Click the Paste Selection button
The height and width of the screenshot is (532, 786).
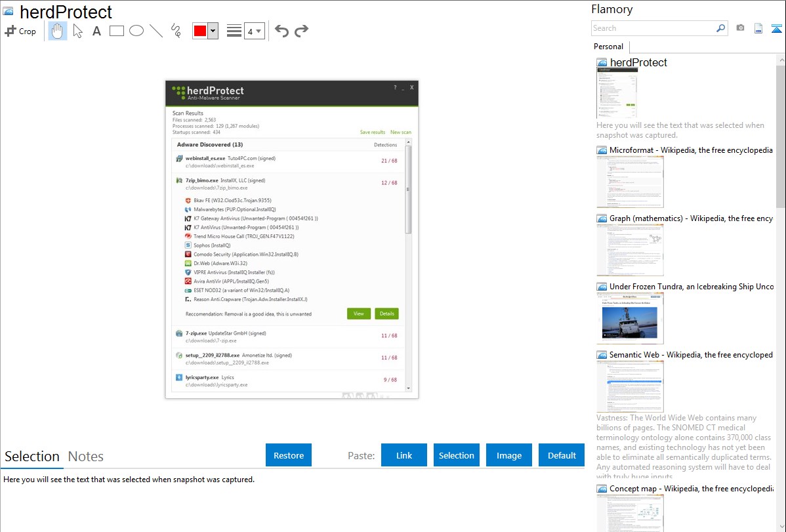click(457, 455)
